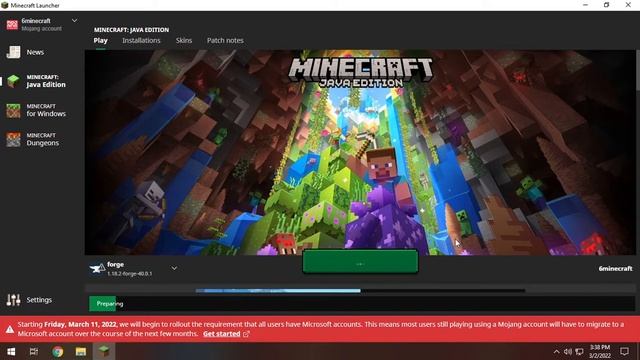Viewport: 640px width, 360px height.
Task: Open the notification center icon
Action: pos(624,351)
